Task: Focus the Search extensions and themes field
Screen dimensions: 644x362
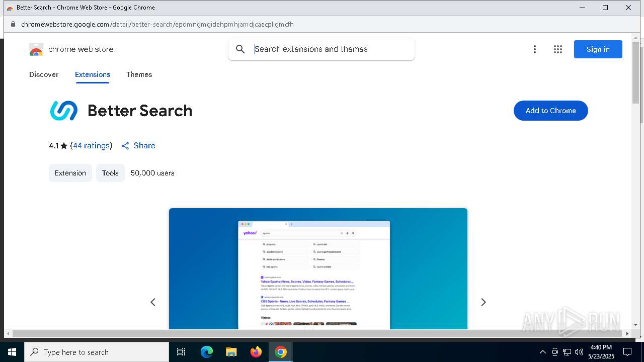Action: [x=321, y=49]
